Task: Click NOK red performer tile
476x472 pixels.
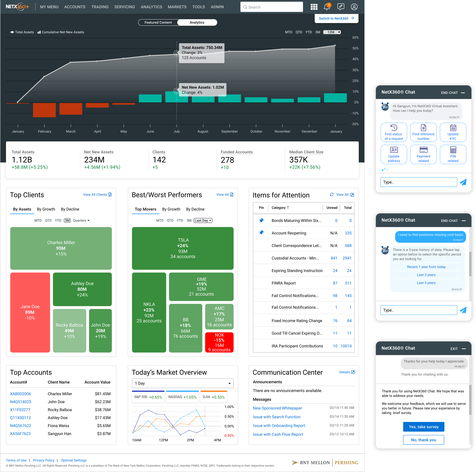Action: [x=219, y=342]
